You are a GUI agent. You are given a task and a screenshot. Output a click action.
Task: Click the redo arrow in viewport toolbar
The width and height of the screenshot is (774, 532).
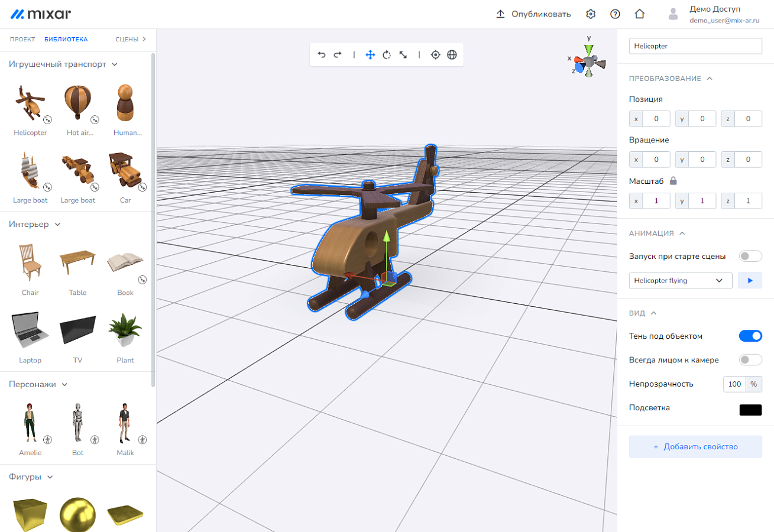coord(338,54)
